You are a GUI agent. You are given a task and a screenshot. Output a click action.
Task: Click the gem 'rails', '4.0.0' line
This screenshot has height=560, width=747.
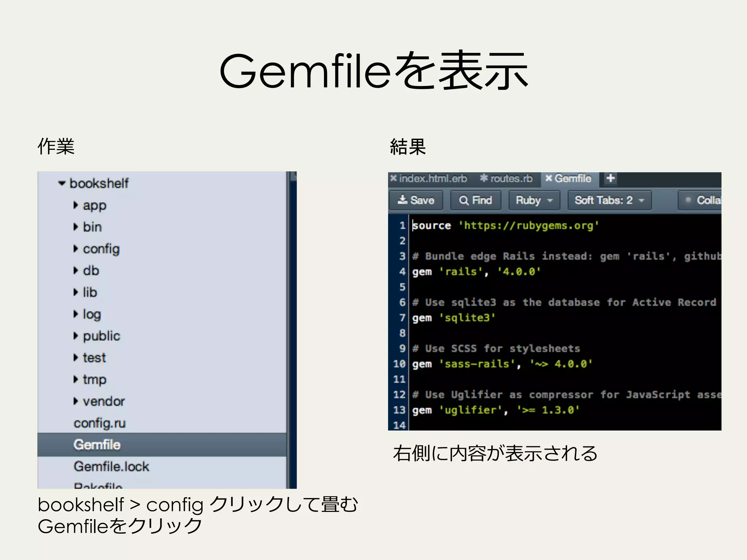476,272
